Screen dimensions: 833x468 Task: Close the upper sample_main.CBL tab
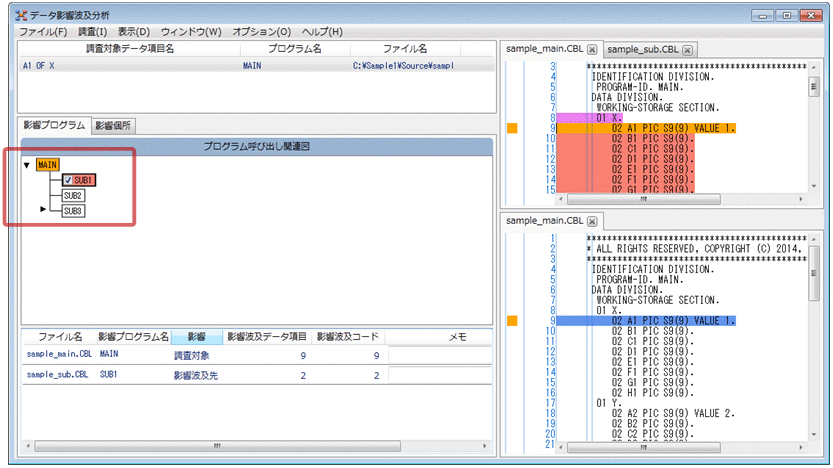click(592, 49)
